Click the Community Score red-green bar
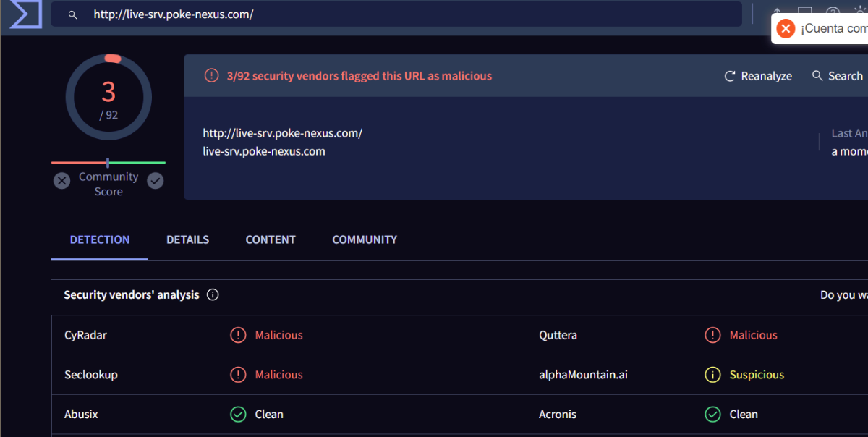Screen dimensions: 868x437 (109, 163)
